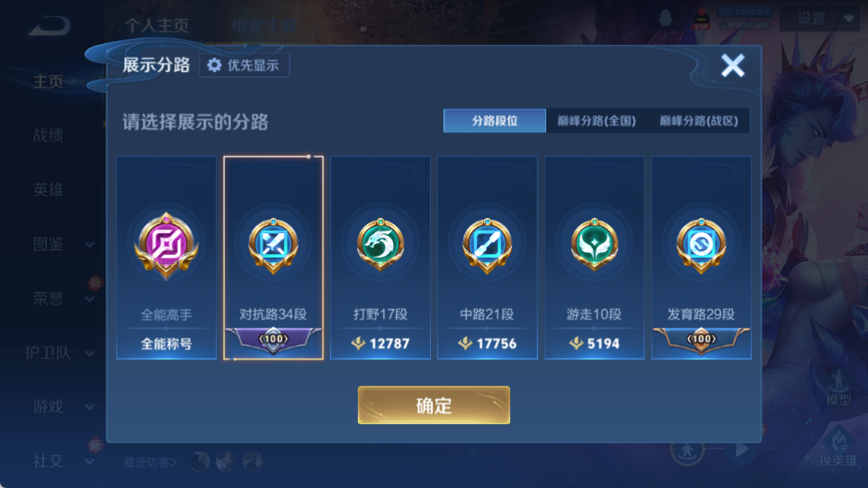Click the back arrow icon
The height and width of the screenshot is (488, 868).
tap(49, 25)
